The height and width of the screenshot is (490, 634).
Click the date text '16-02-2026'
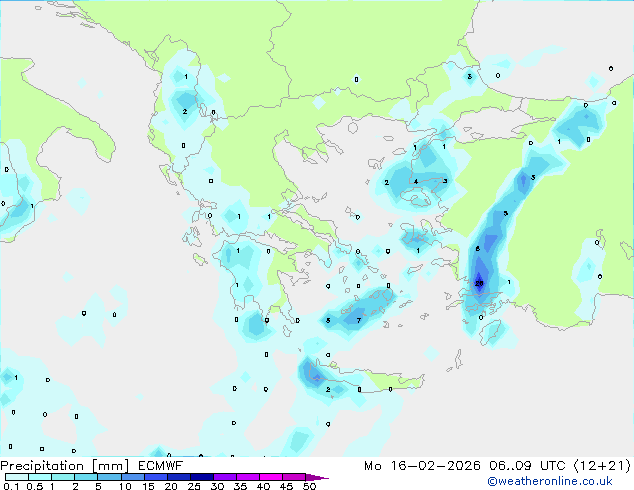pyautogui.click(x=435, y=466)
